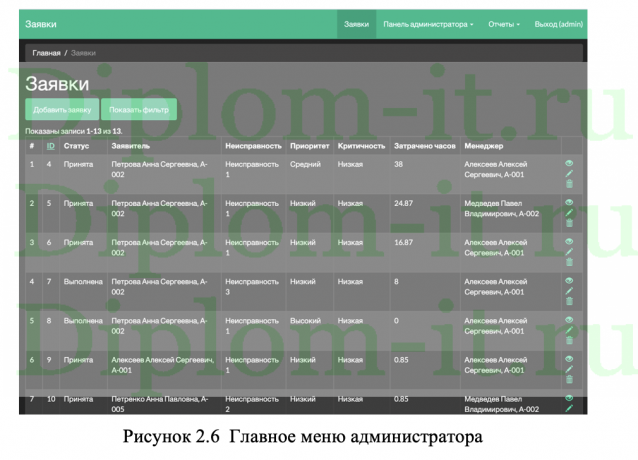Click the Критичность column header
The height and width of the screenshot is (460, 638).
[361, 146]
